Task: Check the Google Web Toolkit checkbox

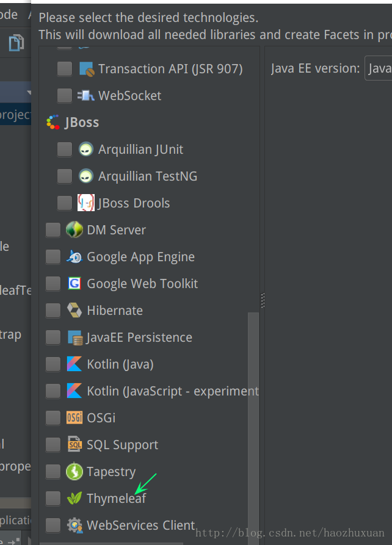Action: pos(53,284)
